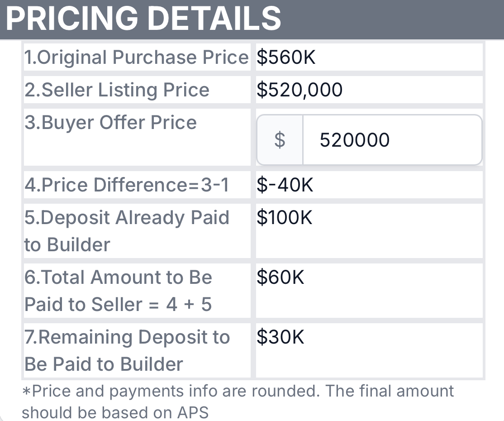Click the Price Difference=3-1 label
The width and height of the screenshot is (504, 421).
pyautogui.click(x=127, y=185)
